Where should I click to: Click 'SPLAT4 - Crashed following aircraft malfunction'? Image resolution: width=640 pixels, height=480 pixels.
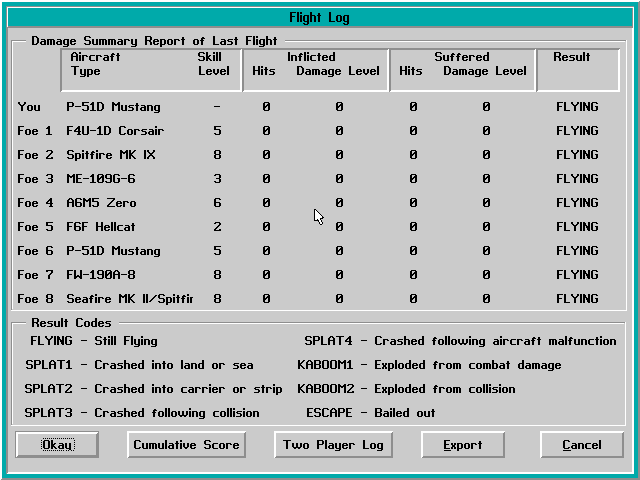pyautogui.click(x=460, y=341)
